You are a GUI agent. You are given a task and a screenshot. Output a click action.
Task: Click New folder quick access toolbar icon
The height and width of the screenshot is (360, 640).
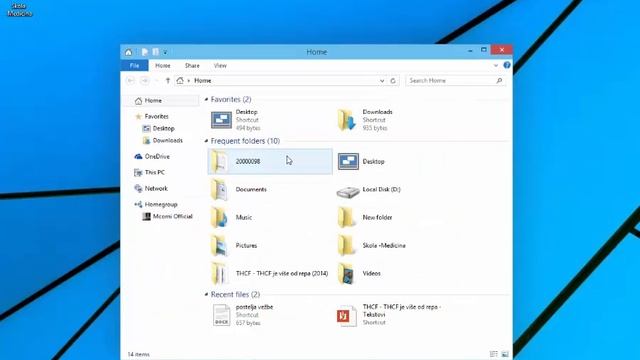[x=156, y=52]
